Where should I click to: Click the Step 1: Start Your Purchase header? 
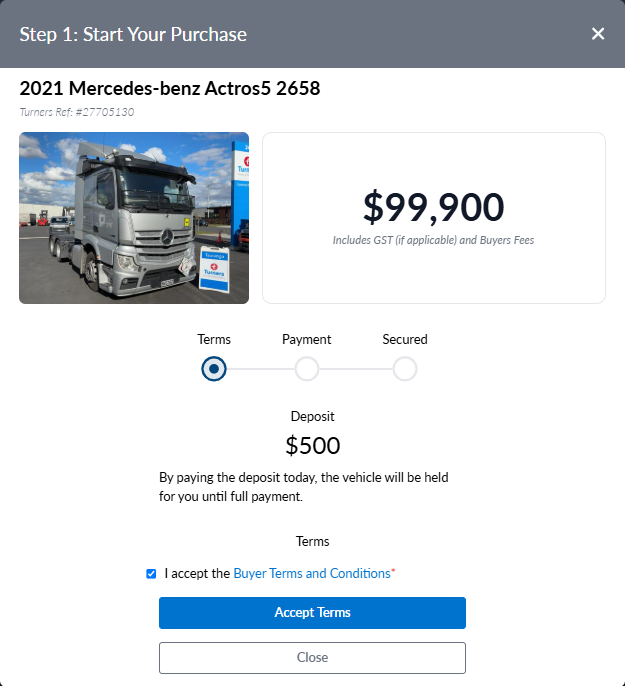click(133, 34)
